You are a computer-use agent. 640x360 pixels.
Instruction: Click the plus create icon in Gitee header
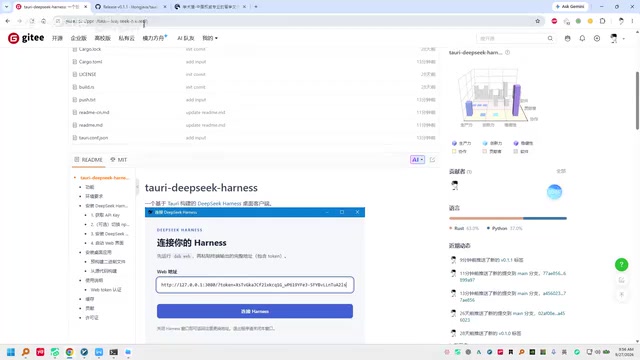coord(597,38)
